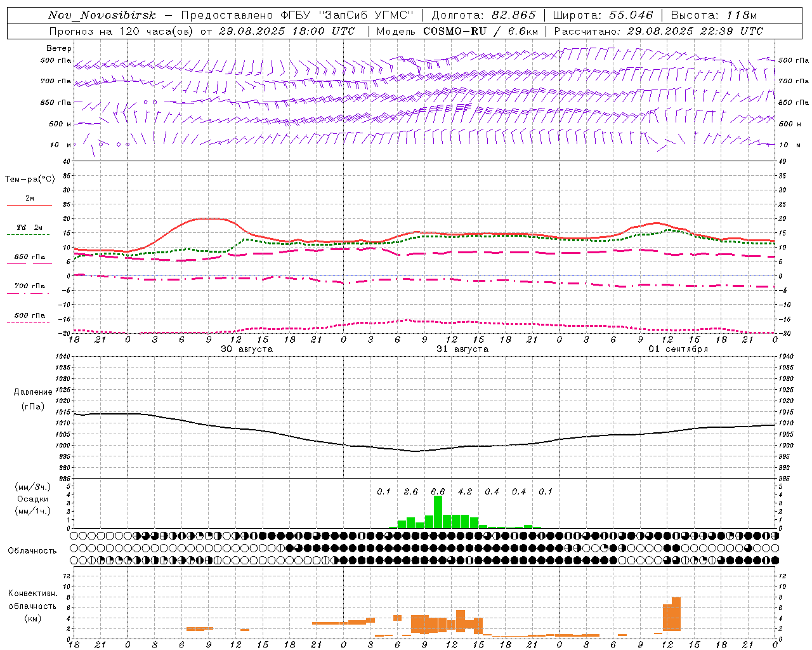
Task: Click the Высота: 118м value
Action: 714,15
